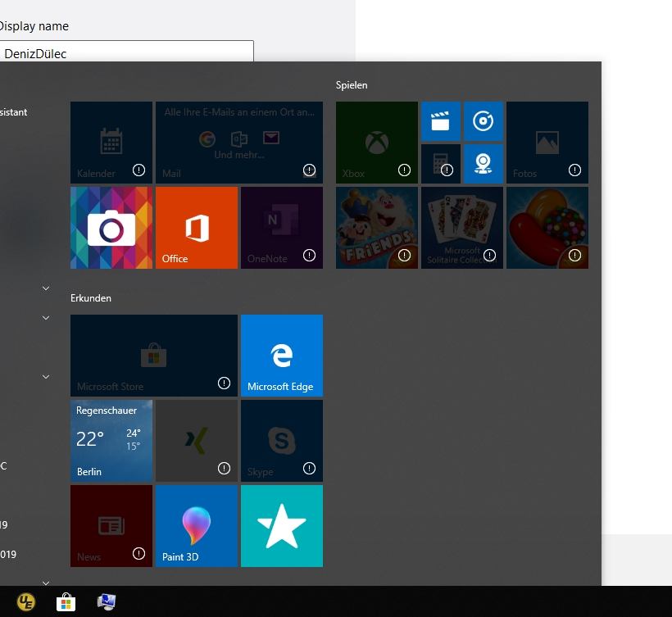
Task: Expand the first app list chevron
Action: coord(46,288)
